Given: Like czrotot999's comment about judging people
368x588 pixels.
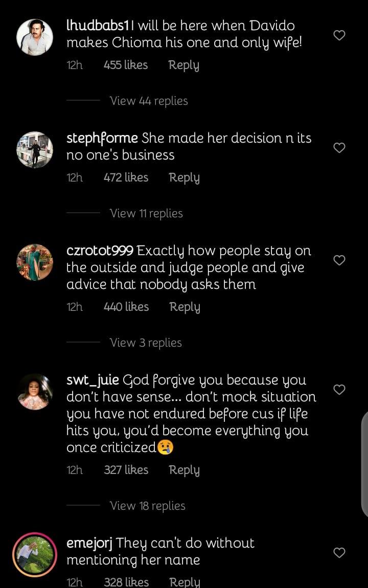Looking at the screenshot, I should pyautogui.click(x=339, y=260).
